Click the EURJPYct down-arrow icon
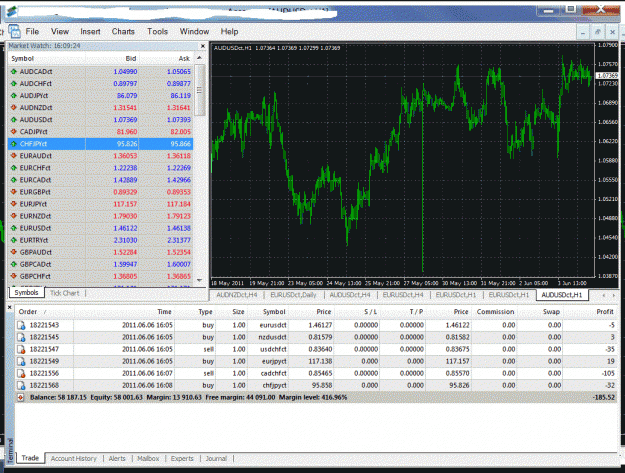 pyautogui.click(x=14, y=204)
